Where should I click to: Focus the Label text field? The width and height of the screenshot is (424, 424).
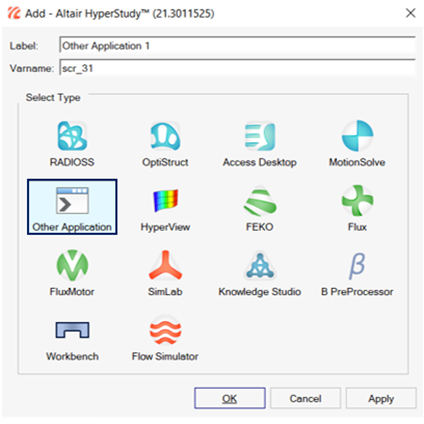coord(238,45)
